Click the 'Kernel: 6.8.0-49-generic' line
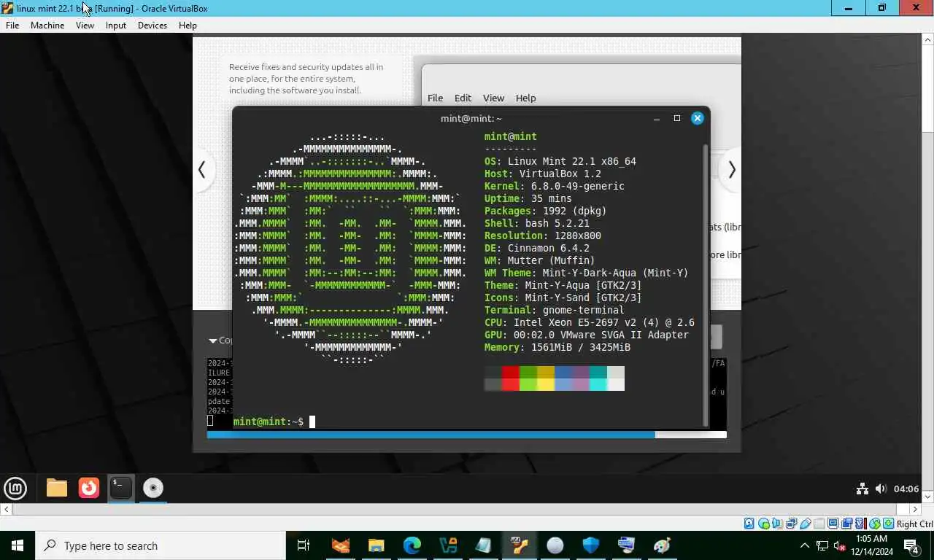934x560 pixels. pos(555,186)
